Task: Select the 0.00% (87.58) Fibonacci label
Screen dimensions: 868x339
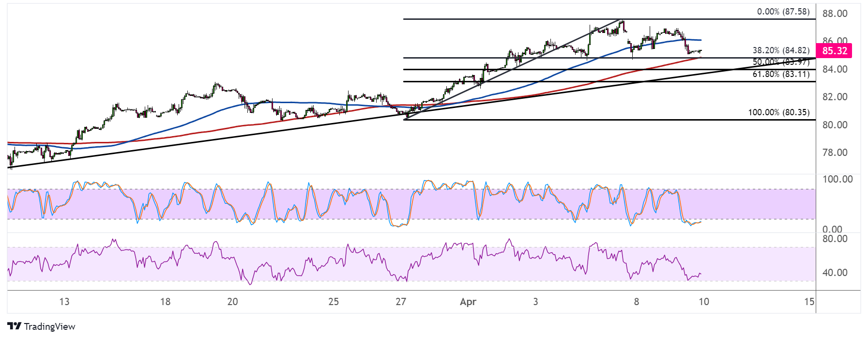Action: [x=783, y=12]
